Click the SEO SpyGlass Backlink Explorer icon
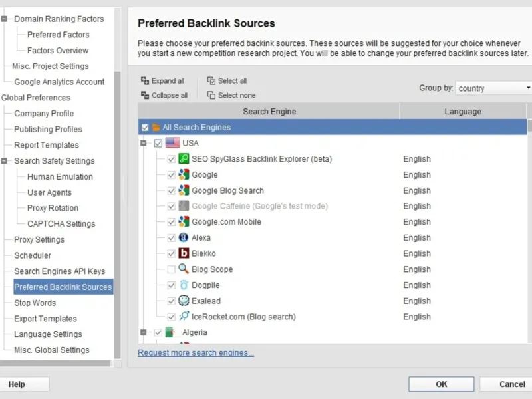This screenshot has width=532, height=399. pos(184,159)
